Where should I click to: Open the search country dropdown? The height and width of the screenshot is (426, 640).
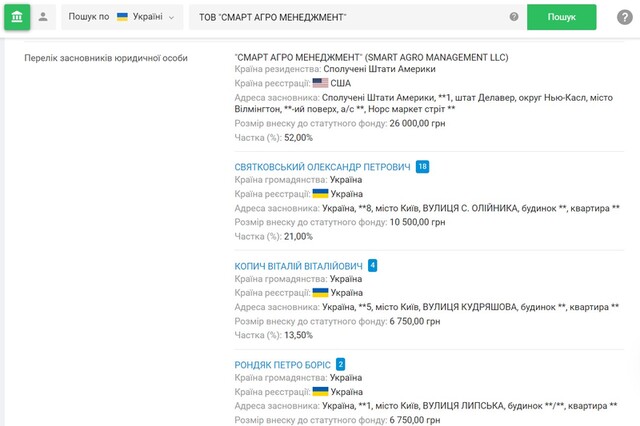click(x=122, y=17)
